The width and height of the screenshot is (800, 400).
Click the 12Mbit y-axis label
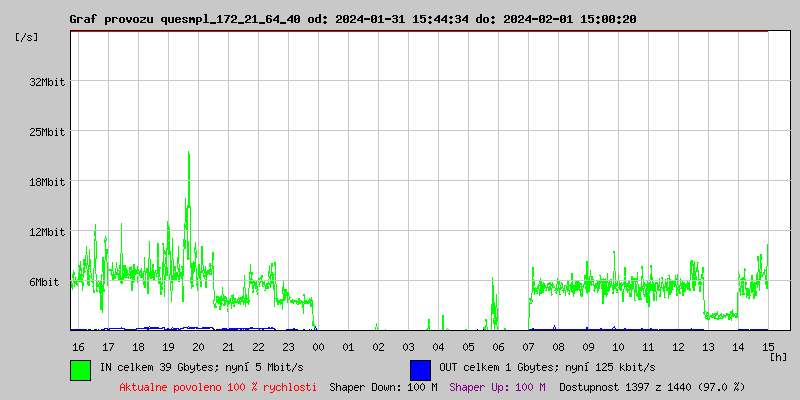pyautogui.click(x=47, y=232)
